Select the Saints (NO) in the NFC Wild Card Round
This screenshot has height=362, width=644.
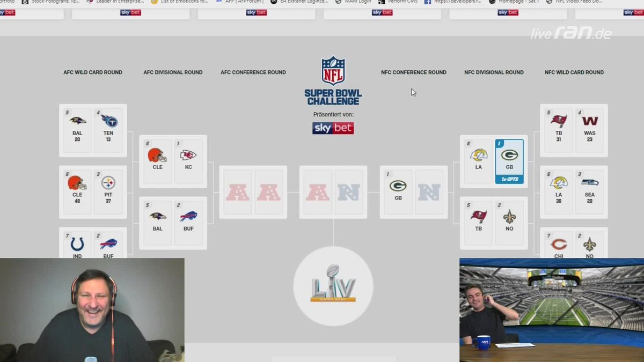point(590,245)
